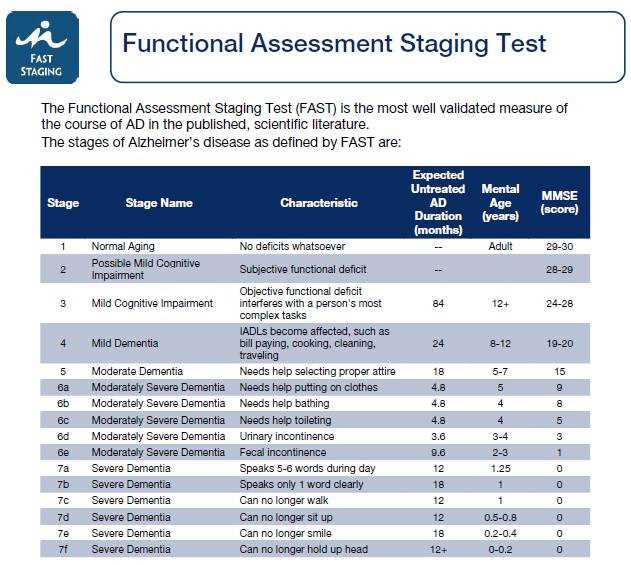Click the 0.5-0.8 mental age cell

pos(500,518)
